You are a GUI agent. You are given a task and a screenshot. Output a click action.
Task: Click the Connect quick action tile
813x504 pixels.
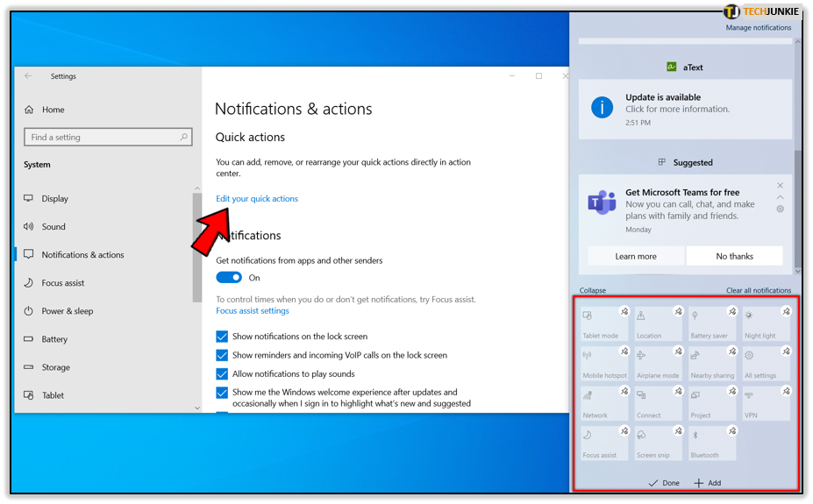[x=658, y=404]
